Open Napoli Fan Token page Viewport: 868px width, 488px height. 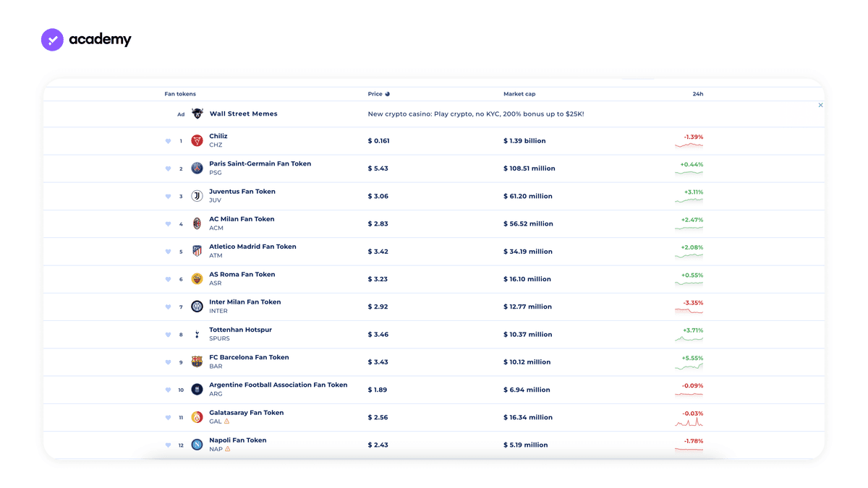(238, 440)
